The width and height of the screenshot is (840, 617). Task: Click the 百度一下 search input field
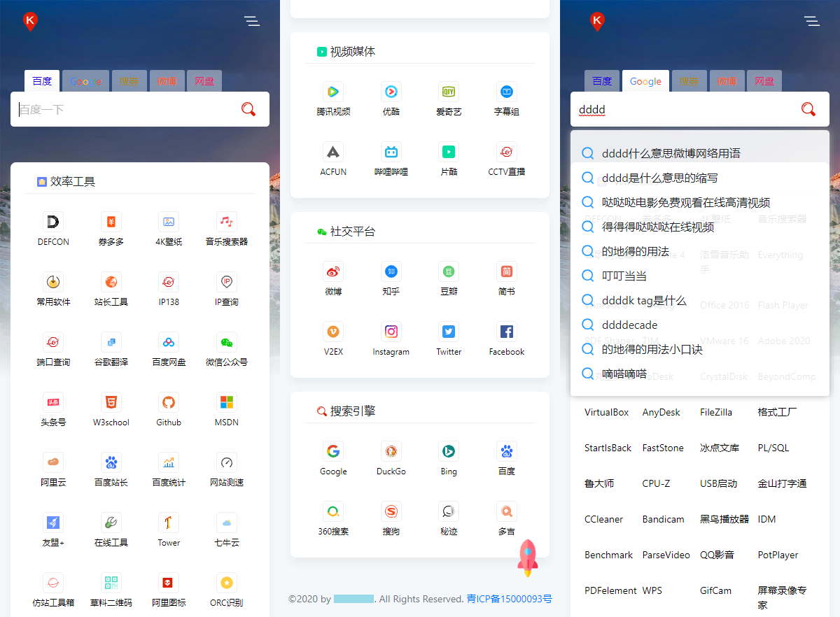[126, 109]
